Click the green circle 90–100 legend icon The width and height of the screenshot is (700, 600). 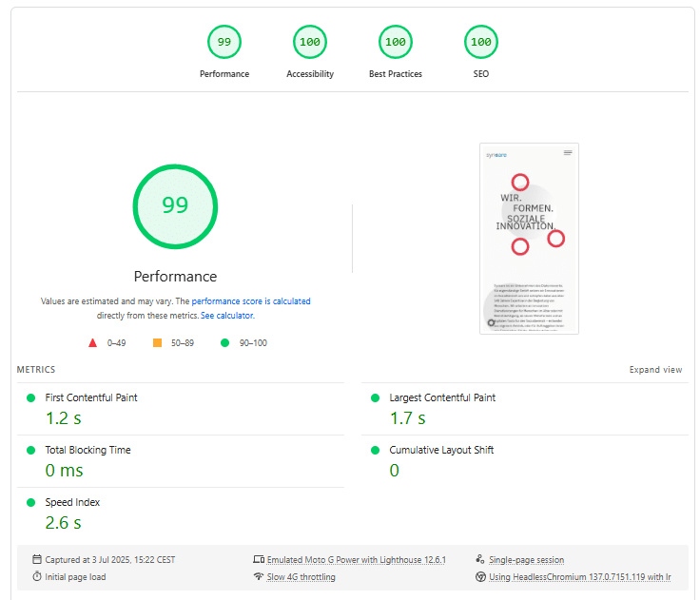(x=224, y=343)
